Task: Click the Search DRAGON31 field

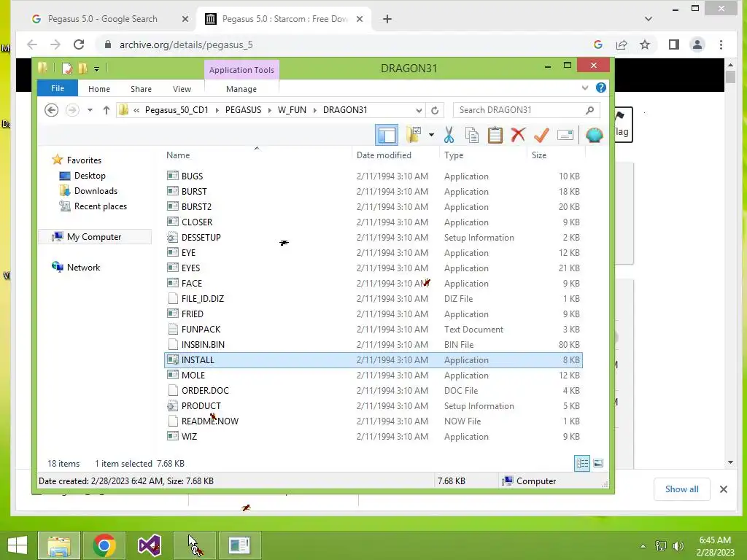Action: click(526, 110)
